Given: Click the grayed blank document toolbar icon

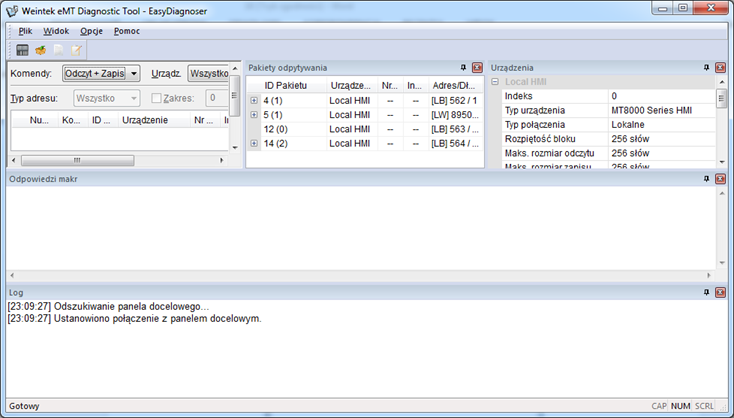Looking at the screenshot, I should pyautogui.click(x=59, y=50).
